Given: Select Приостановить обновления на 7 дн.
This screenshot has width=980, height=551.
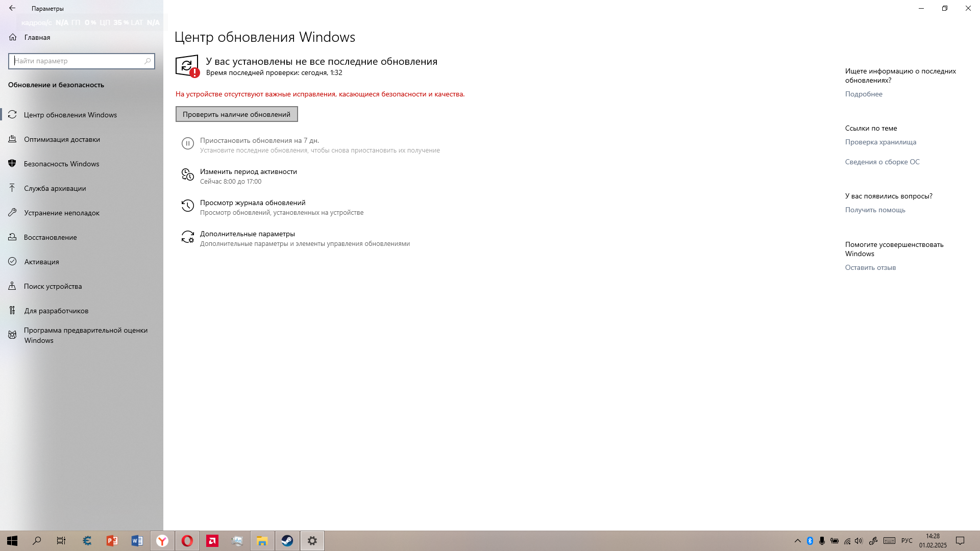Looking at the screenshot, I should pos(259,140).
